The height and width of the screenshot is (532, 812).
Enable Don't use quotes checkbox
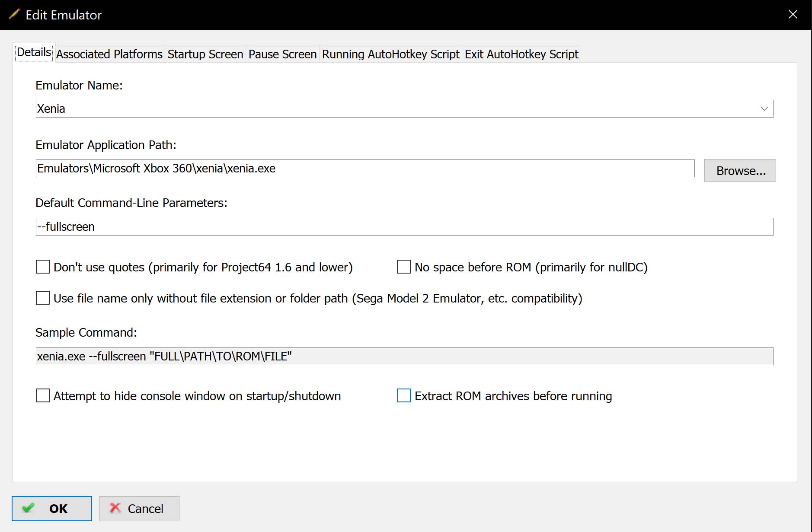pos(43,267)
